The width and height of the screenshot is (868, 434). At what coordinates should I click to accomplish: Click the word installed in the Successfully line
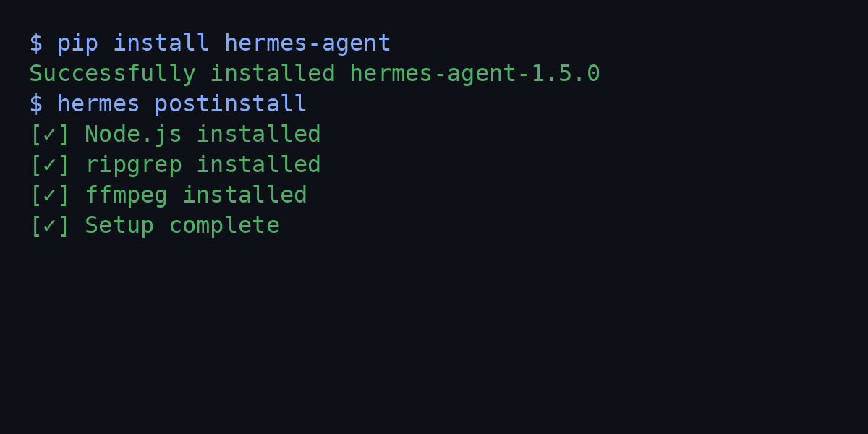273,74
